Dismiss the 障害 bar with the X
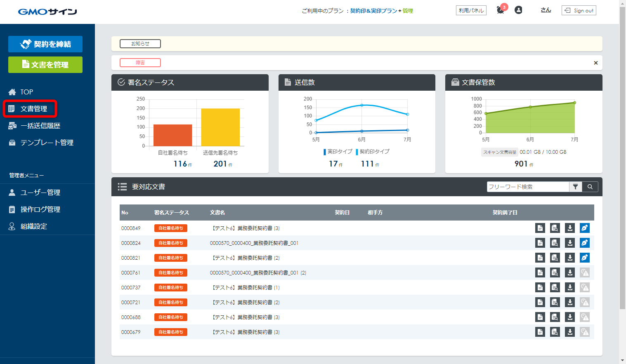 click(595, 63)
